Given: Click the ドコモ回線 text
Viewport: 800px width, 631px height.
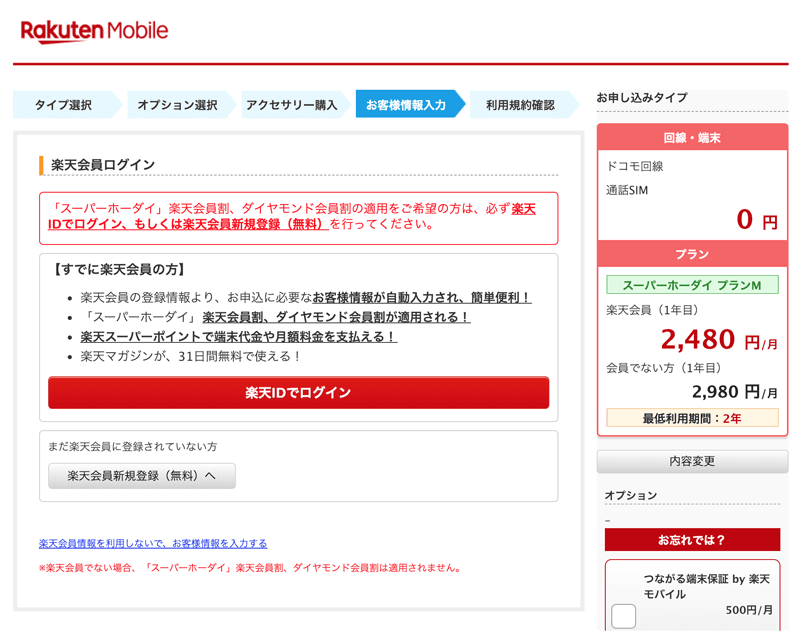Looking at the screenshot, I should pyautogui.click(x=635, y=166).
